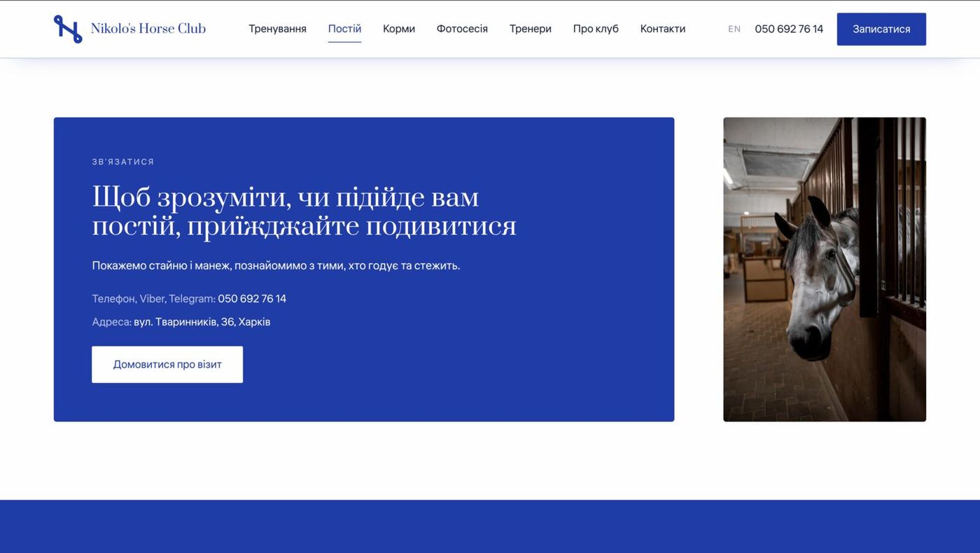Open the Про клуб page
Screen dimensions: 980x553
click(x=596, y=29)
